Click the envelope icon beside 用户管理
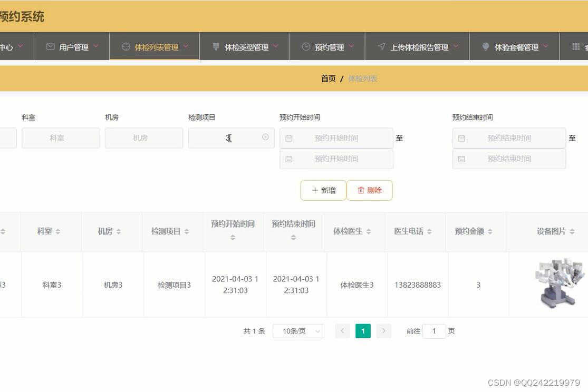Viewport: 588px width, 392px height. [50, 46]
